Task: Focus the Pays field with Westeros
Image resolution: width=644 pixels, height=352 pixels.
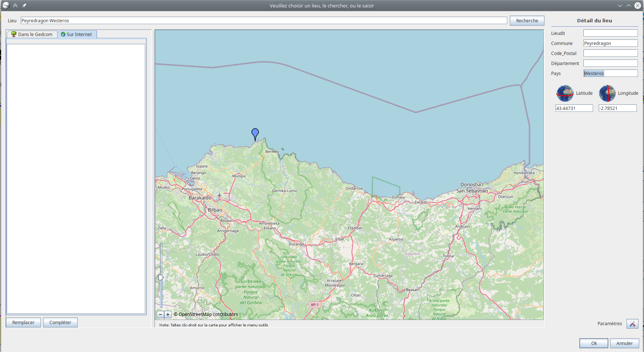Action: (x=611, y=73)
